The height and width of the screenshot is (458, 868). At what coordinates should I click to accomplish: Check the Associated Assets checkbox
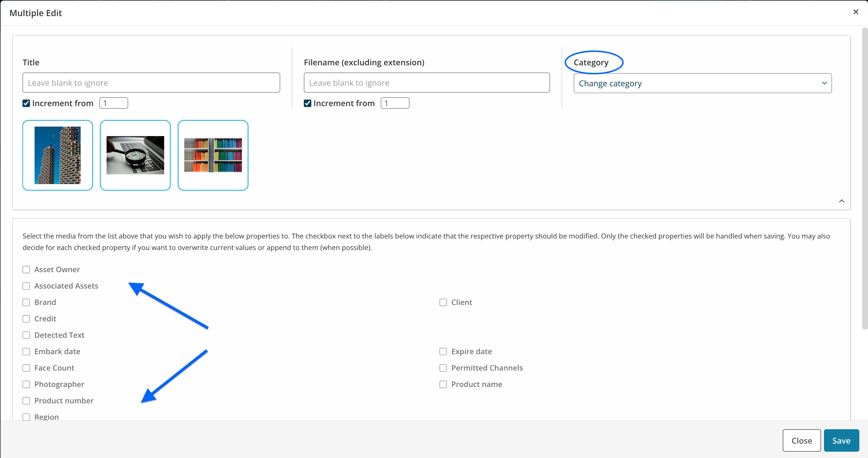pyautogui.click(x=26, y=286)
